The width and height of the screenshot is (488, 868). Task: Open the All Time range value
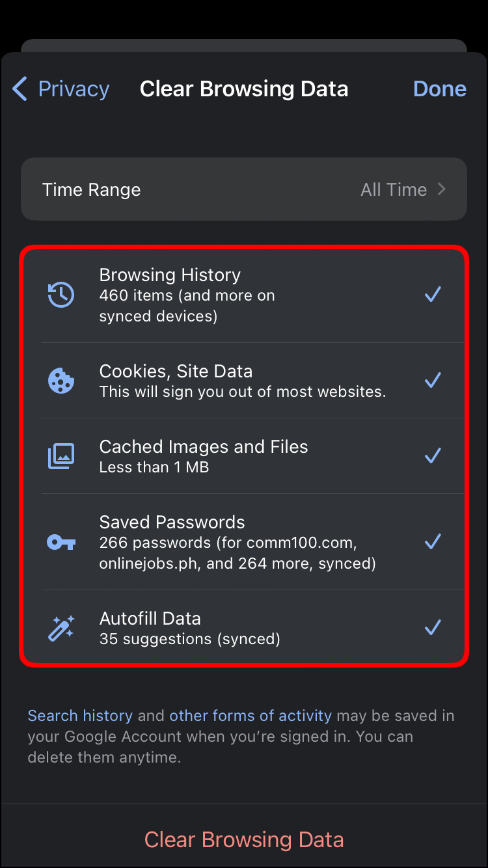[x=394, y=190]
